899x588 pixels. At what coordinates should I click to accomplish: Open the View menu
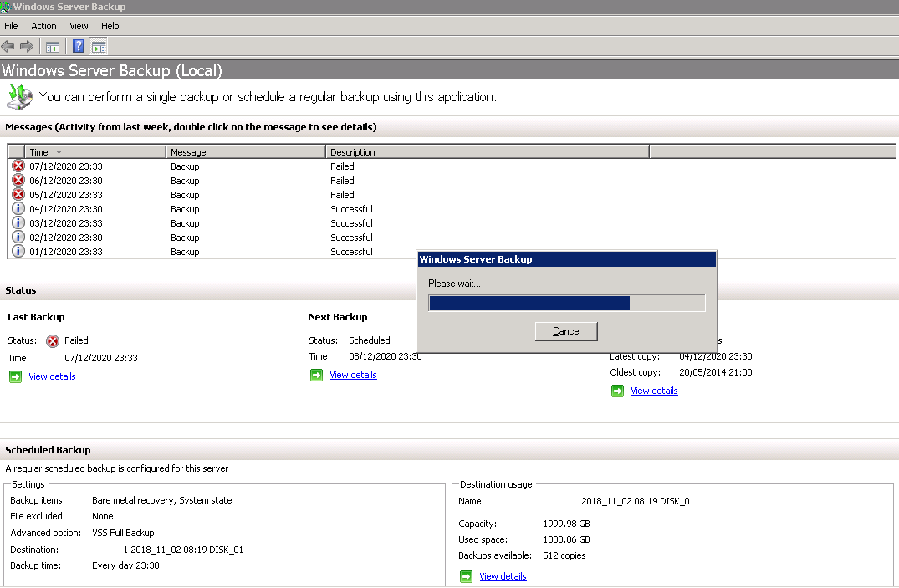[79, 27]
